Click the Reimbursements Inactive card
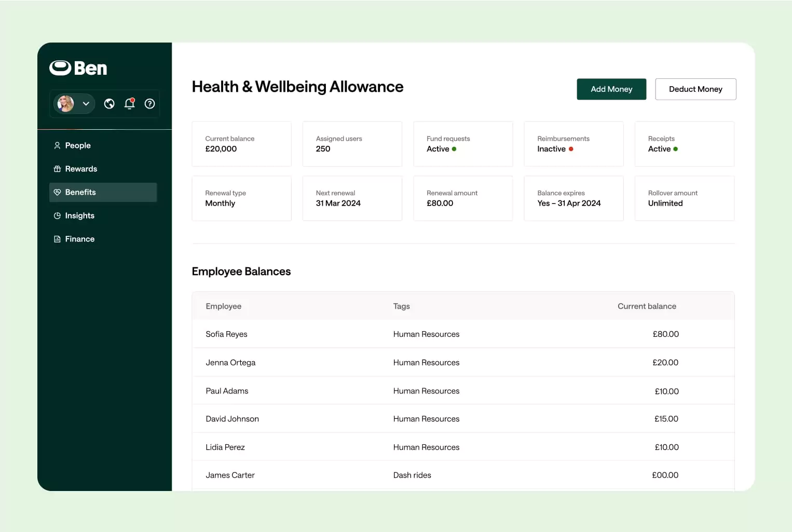The width and height of the screenshot is (792, 532). click(x=573, y=144)
